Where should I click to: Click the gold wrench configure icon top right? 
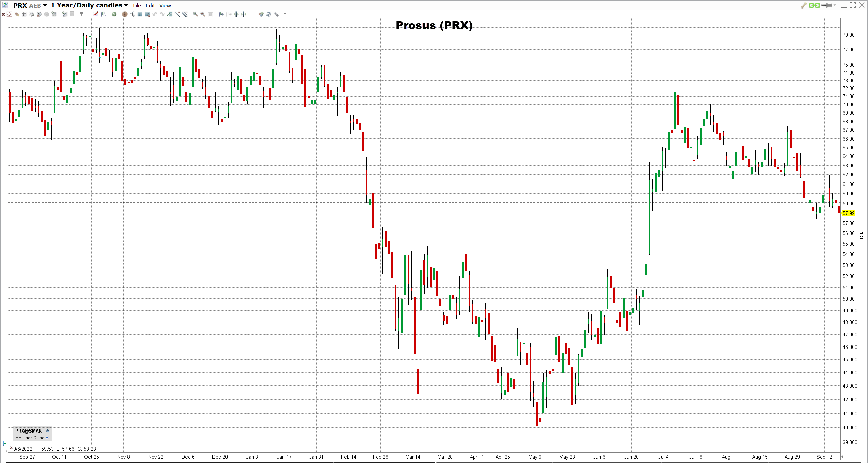click(x=803, y=5)
